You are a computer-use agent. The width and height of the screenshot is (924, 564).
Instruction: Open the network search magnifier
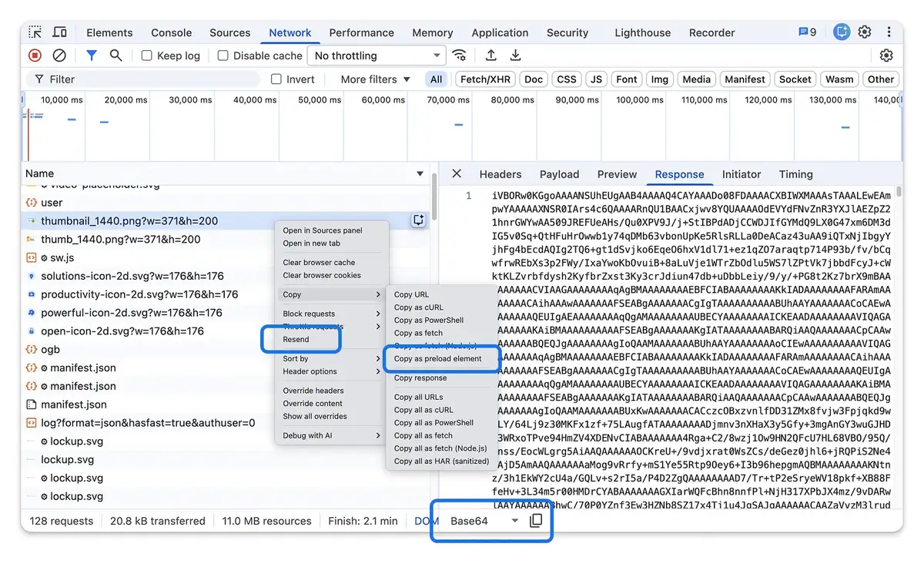click(x=115, y=55)
